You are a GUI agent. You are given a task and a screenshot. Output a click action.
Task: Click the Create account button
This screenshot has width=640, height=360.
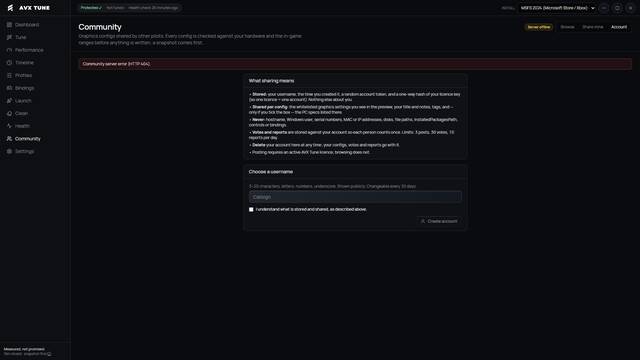coord(439,221)
